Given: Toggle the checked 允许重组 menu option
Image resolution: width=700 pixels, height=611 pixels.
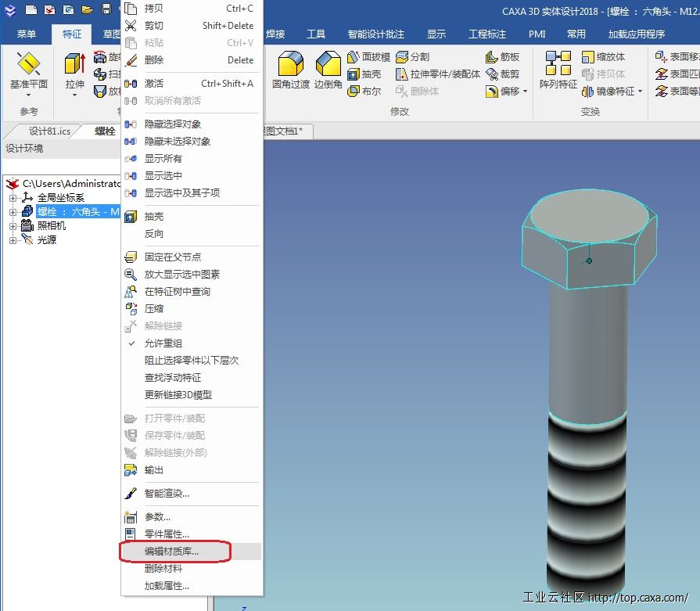Looking at the screenshot, I should [x=163, y=343].
